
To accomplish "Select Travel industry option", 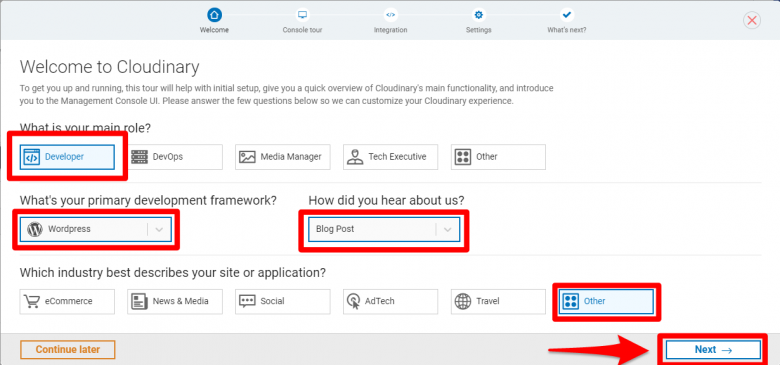I will 498,301.
